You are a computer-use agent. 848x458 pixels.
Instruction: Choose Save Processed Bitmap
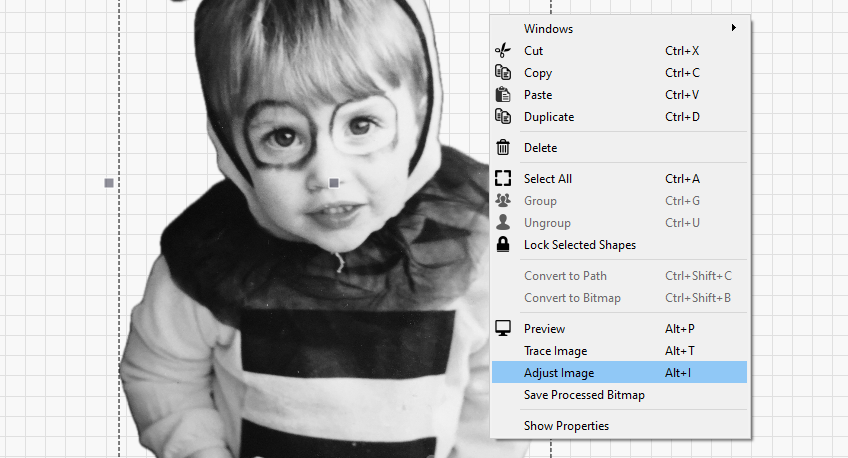(584, 395)
